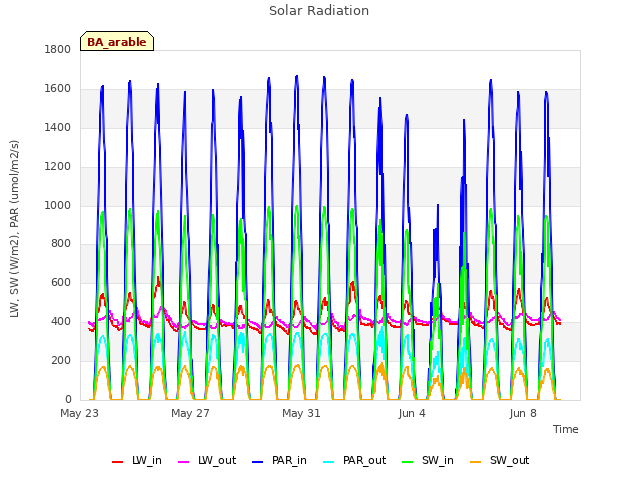The image size is (640, 480).
Task: Click the 1400 y-axis tick label
Action: click(x=58, y=127)
